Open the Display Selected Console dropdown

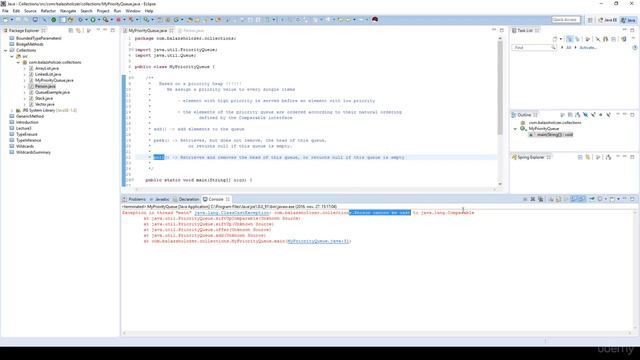click(x=605, y=199)
